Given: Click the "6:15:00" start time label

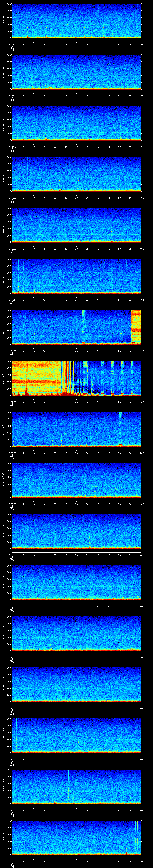Looking at the screenshot, I should [12, 96].
